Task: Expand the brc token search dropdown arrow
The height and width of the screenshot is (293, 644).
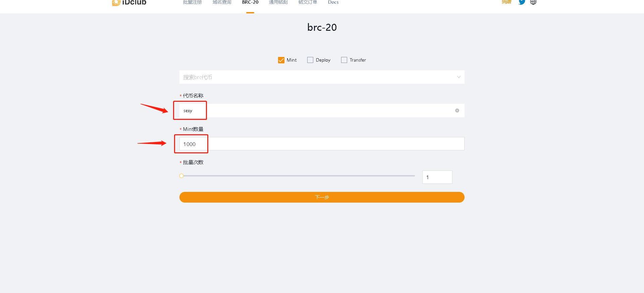Action: pos(459,77)
